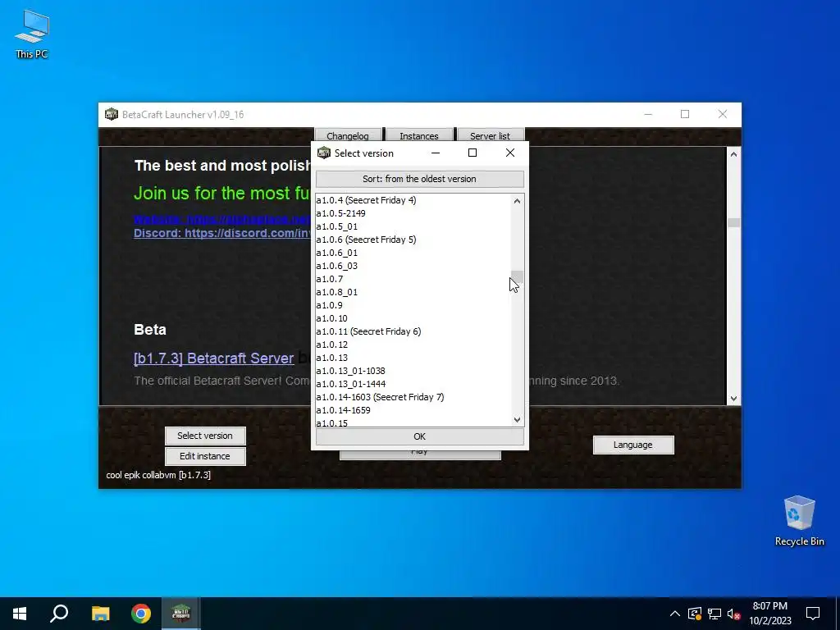Click the Edit instance button
Image resolution: width=840 pixels, height=630 pixels.
tap(205, 456)
